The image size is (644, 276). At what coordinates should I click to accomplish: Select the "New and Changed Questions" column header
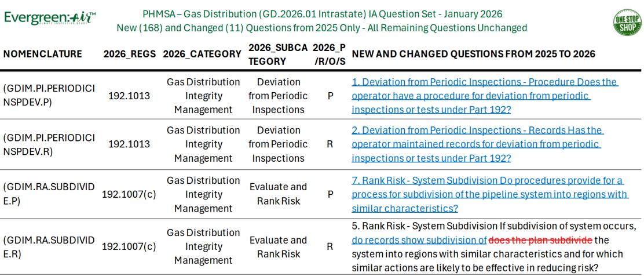(473, 54)
